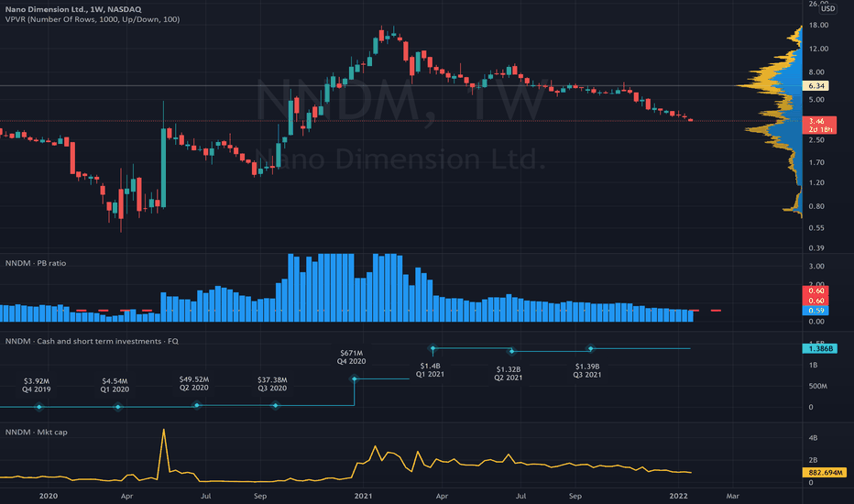The height and width of the screenshot is (504, 854).
Task: Select the VPVR indicator label
Action: click(93, 19)
